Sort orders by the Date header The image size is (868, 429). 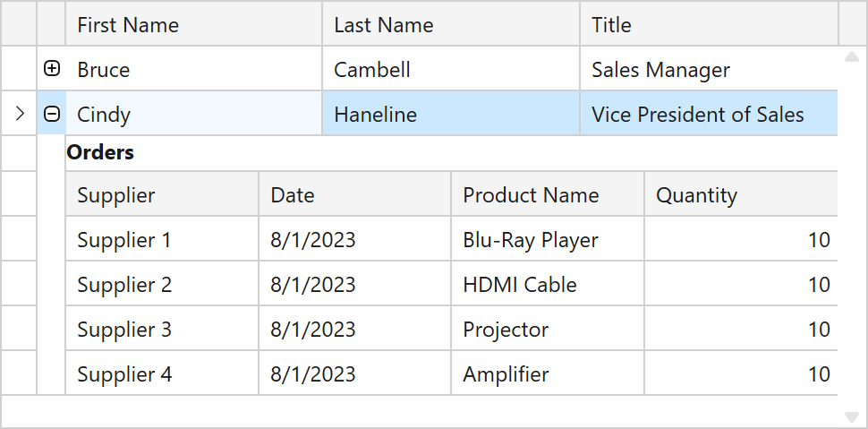click(354, 195)
